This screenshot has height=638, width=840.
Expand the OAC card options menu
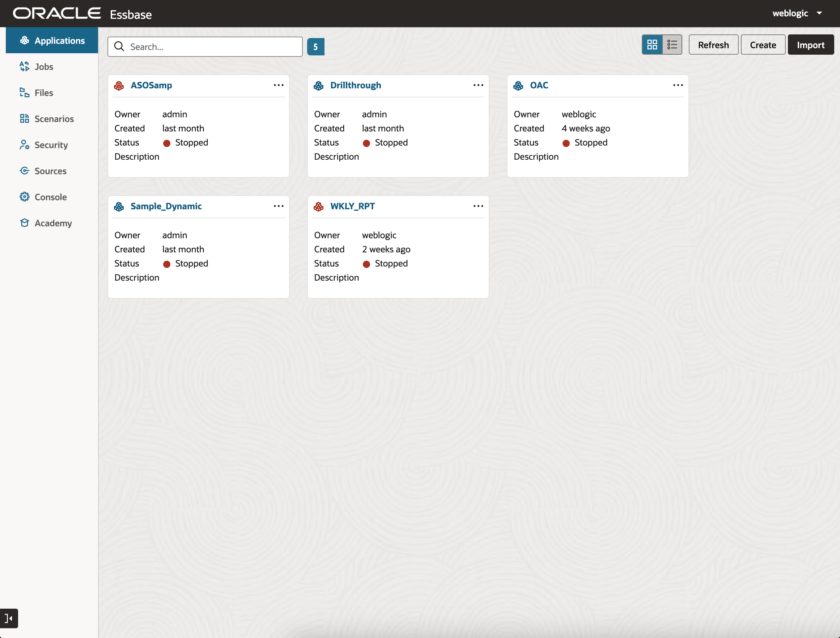678,85
